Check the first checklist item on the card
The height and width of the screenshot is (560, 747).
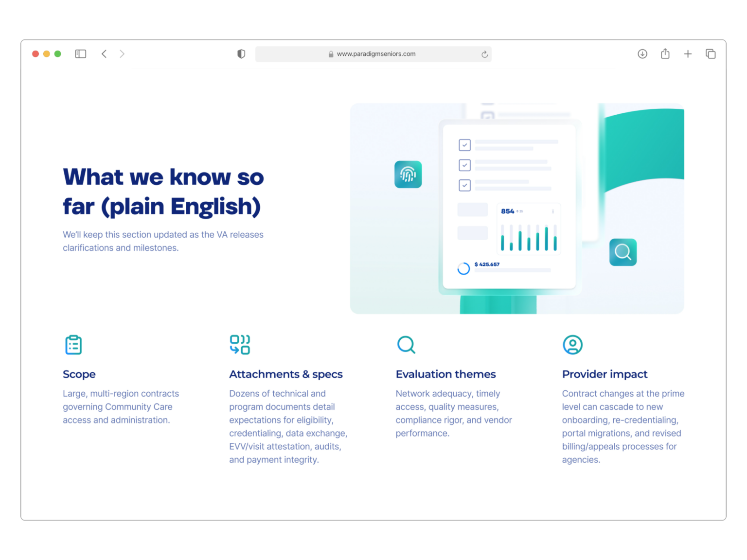464,145
